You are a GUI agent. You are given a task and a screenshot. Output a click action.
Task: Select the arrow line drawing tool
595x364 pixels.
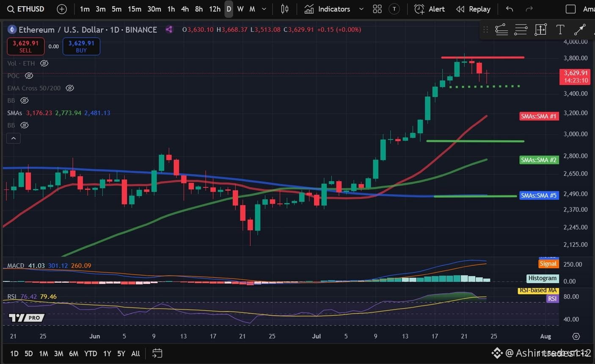[x=579, y=30]
